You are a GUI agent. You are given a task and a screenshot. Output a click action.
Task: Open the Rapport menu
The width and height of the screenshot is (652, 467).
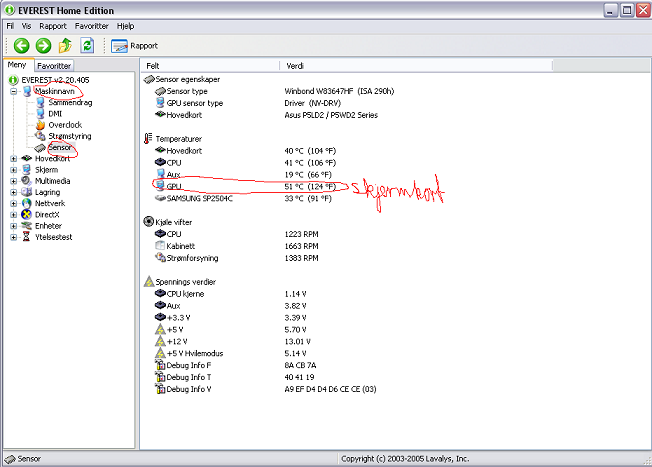(53, 26)
